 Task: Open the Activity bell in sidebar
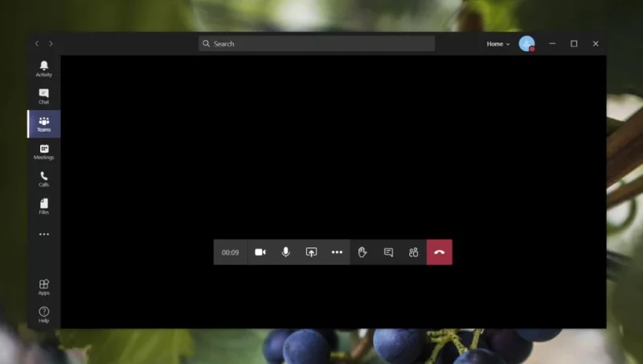(x=44, y=68)
